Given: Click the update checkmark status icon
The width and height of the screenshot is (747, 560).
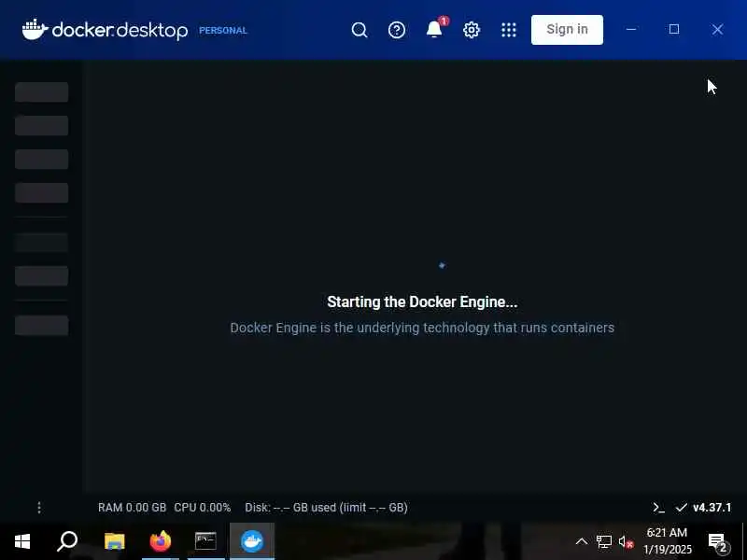Looking at the screenshot, I should click(x=682, y=508).
